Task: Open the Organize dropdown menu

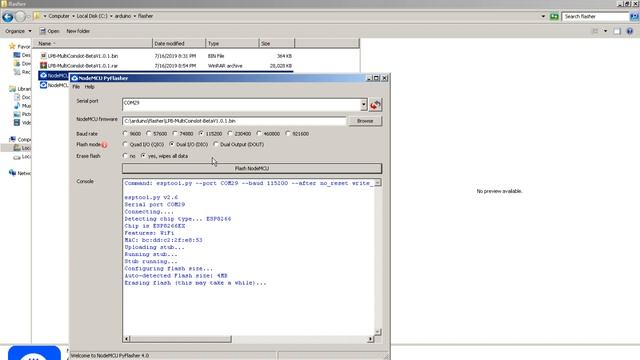Action: click(x=18, y=31)
